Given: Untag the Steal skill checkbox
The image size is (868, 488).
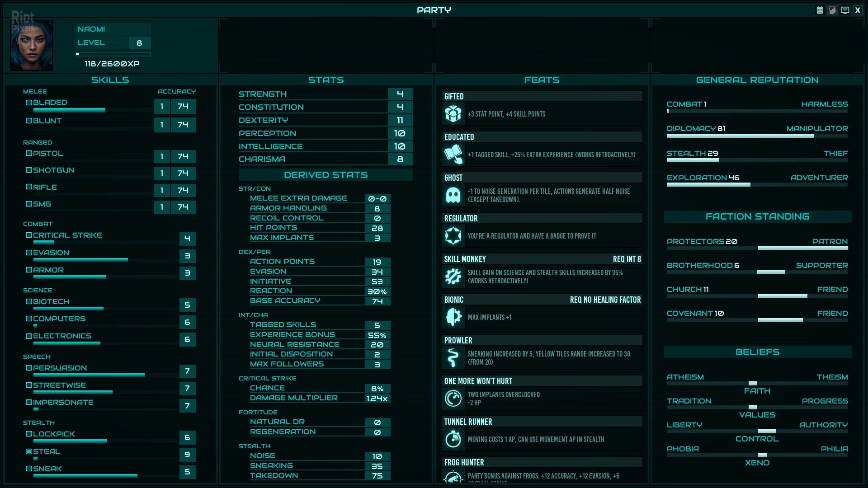Looking at the screenshot, I should click(28, 450).
